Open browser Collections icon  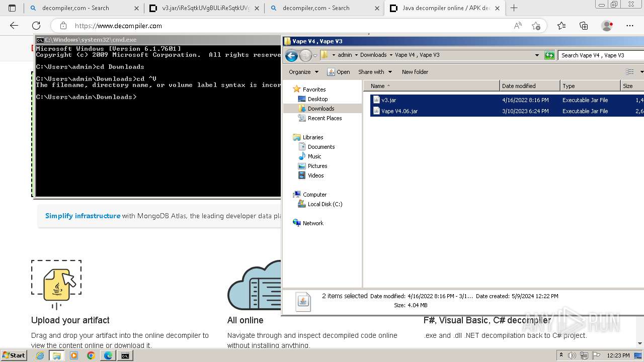(x=584, y=26)
